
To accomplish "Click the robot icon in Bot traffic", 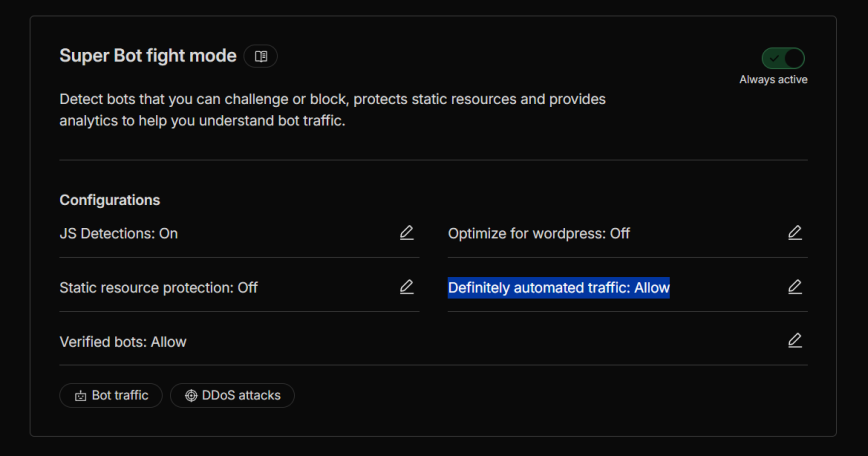I will click(80, 396).
